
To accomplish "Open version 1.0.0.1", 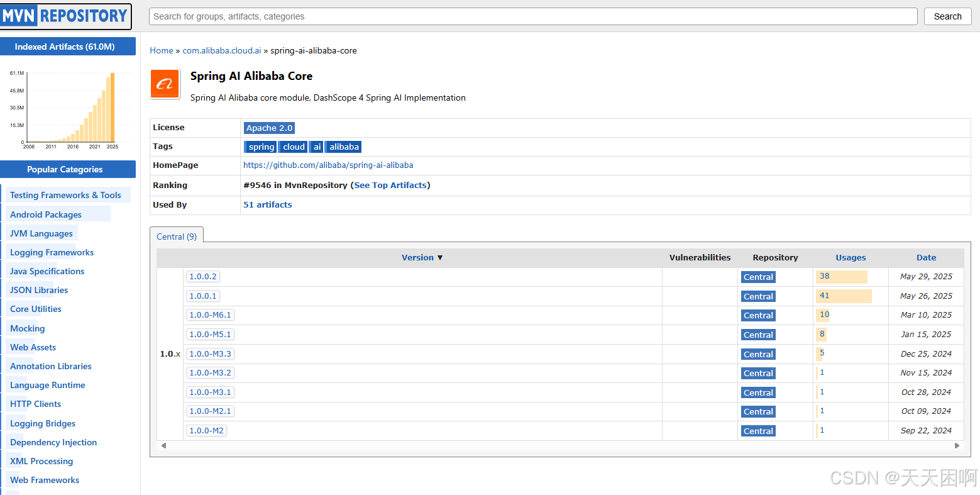I will 203,296.
